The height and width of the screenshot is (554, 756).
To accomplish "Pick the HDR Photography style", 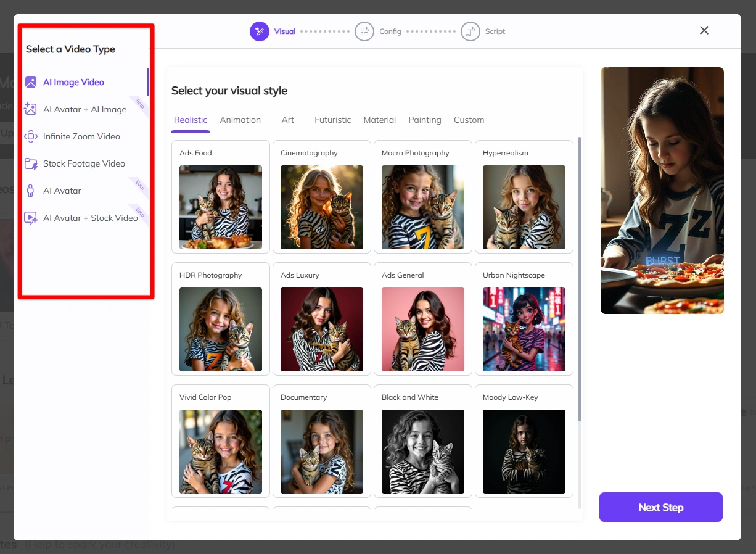I will point(221,319).
